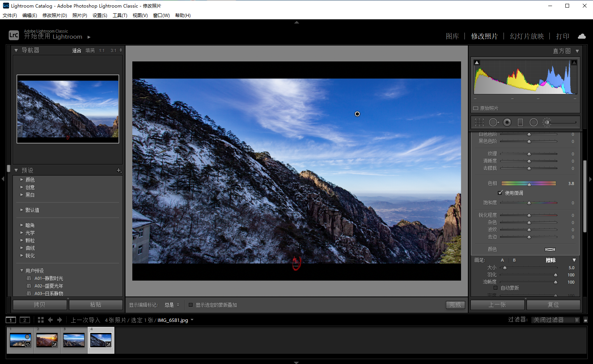The image size is (593, 364).
Task: Open 显示编辑标记 总是 dropdown
Action: [172, 305]
